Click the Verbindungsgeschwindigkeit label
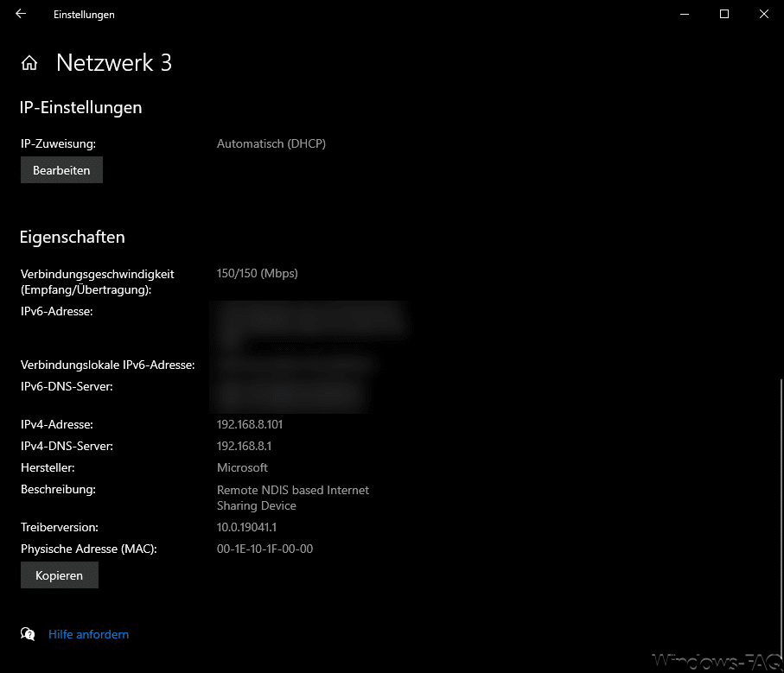 pyautogui.click(x=97, y=282)
